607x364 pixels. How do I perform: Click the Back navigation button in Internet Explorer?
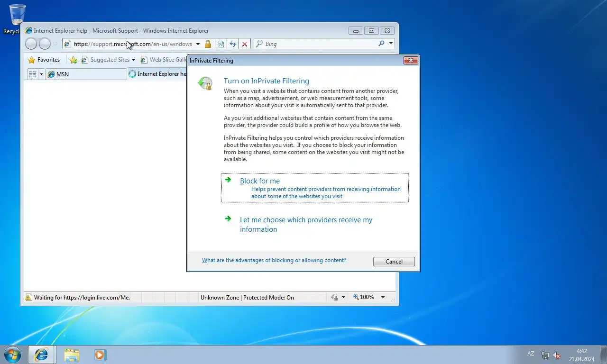point(31,44)
